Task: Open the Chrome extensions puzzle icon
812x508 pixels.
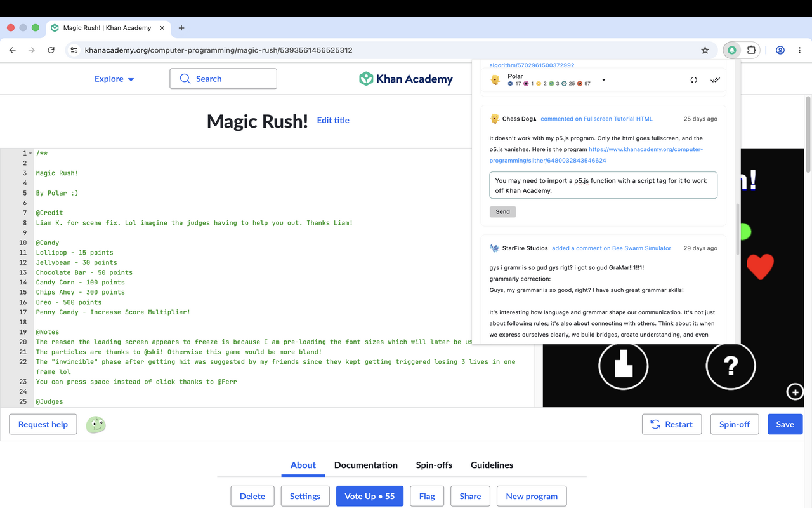Action: [x=752, y=50]
